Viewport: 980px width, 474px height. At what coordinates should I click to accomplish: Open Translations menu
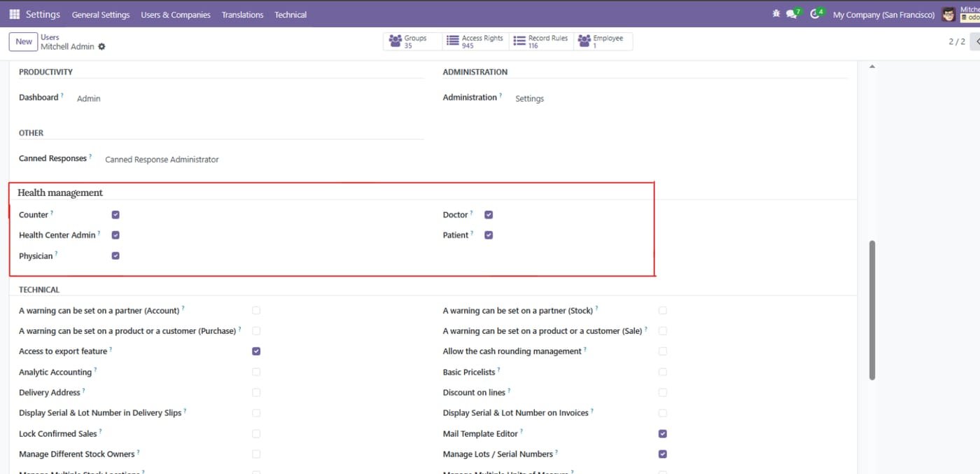pyautogui.click(x=242, y=15)
